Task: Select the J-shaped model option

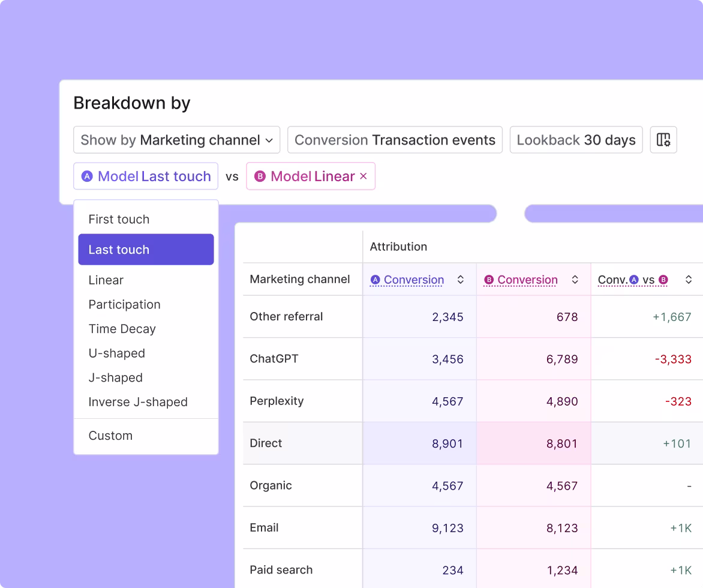Action: tap(115, 377)
